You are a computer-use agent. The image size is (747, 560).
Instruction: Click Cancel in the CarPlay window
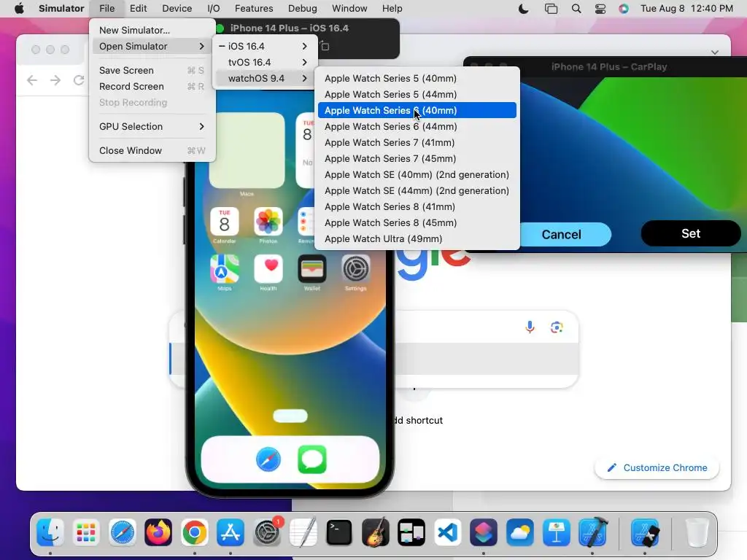point(561,234)
